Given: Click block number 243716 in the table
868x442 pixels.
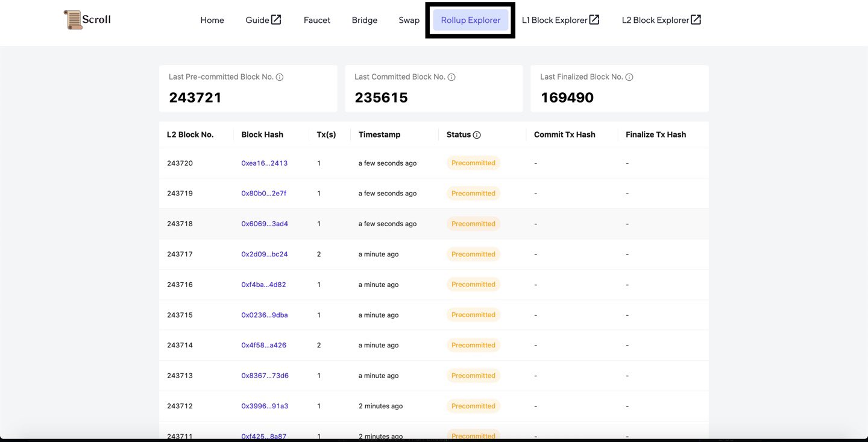Looking at the screenshot, I should pos(180,285).
